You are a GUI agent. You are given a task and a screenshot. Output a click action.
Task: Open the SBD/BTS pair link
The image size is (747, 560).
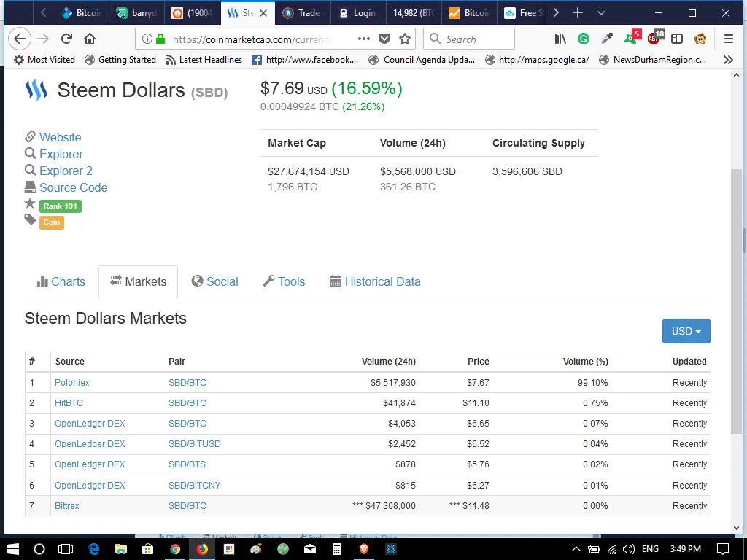187,464
